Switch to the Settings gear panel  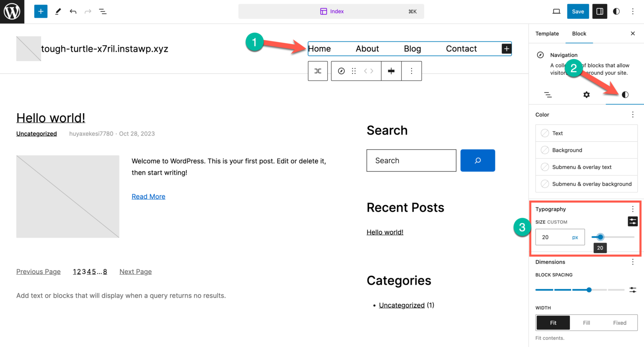click(x=586, y=95)
